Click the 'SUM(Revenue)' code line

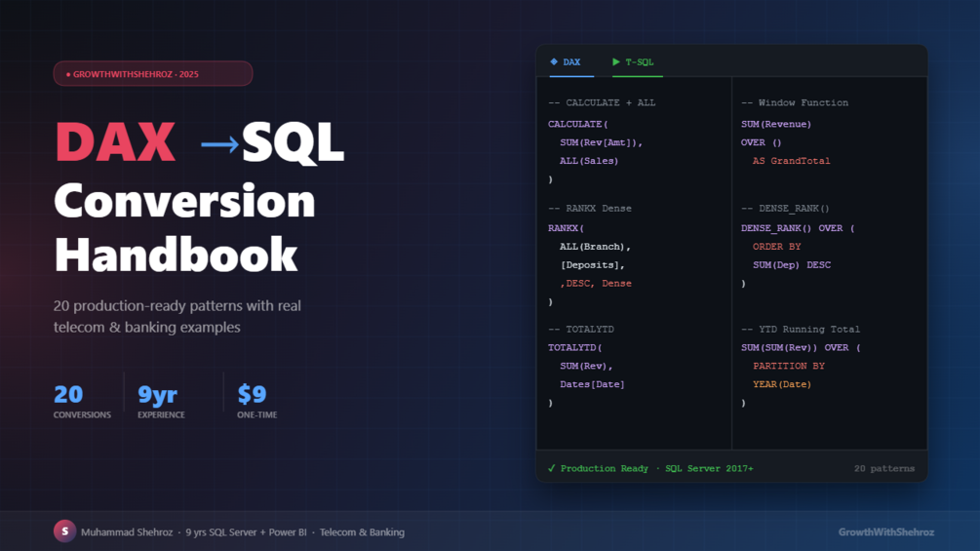776,124
